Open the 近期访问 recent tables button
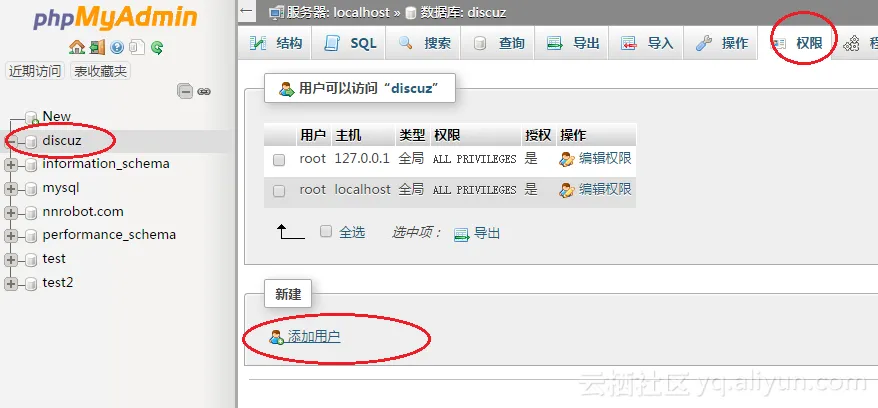The width and height of the screenshot is (878, 408). (35, 71)
